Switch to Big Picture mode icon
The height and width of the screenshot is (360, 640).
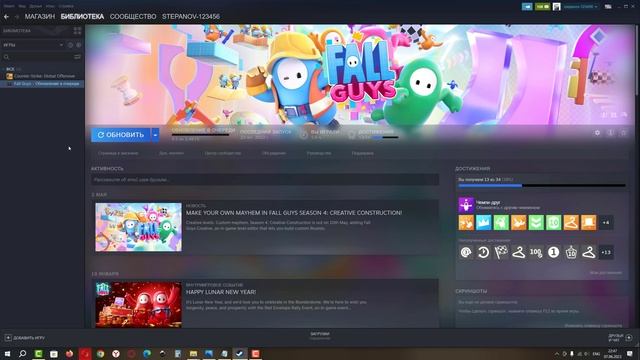[x=608, y=7]
